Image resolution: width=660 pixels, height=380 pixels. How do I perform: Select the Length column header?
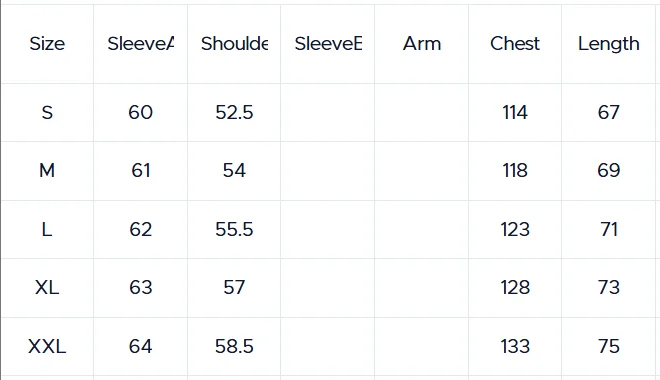[x=609, y=44]
